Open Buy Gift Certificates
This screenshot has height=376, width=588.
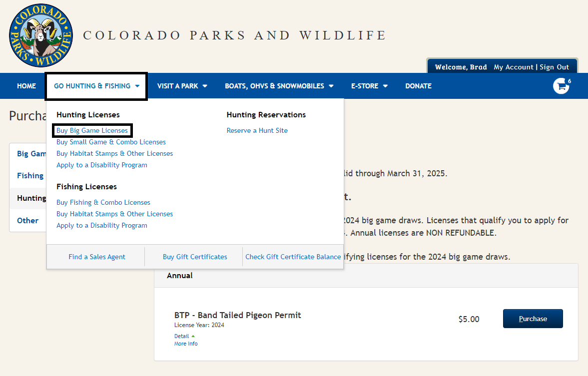tap(195, 257)
